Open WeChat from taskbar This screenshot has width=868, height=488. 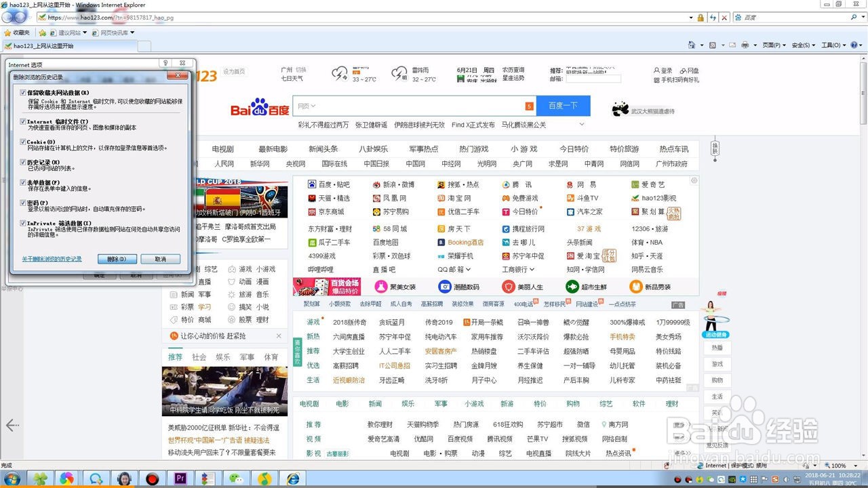tap(236, 479)
